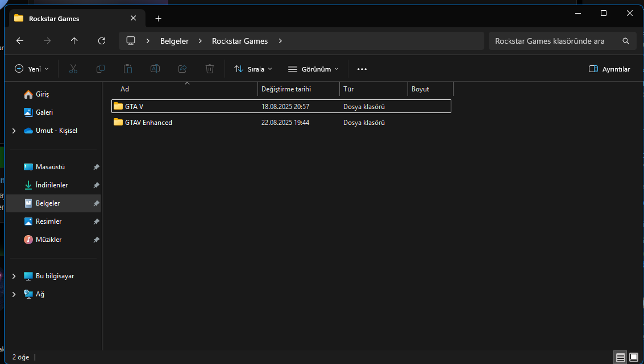The width and height of the screenshot is (644, 364).
Task: Click Rockstar Games in the breadcrumb
Action: 240,41
